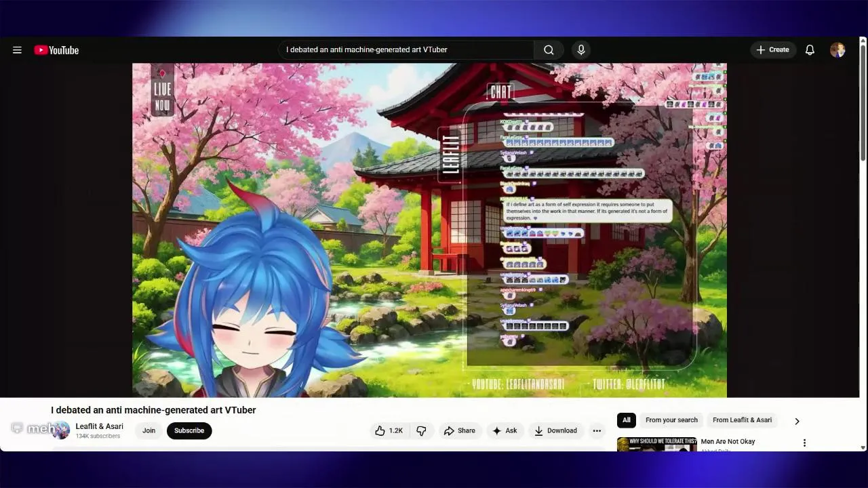Select the All filter chip
Image resolution: width=868 pixels, height=488 pixels.
click(x=626, y=420)
